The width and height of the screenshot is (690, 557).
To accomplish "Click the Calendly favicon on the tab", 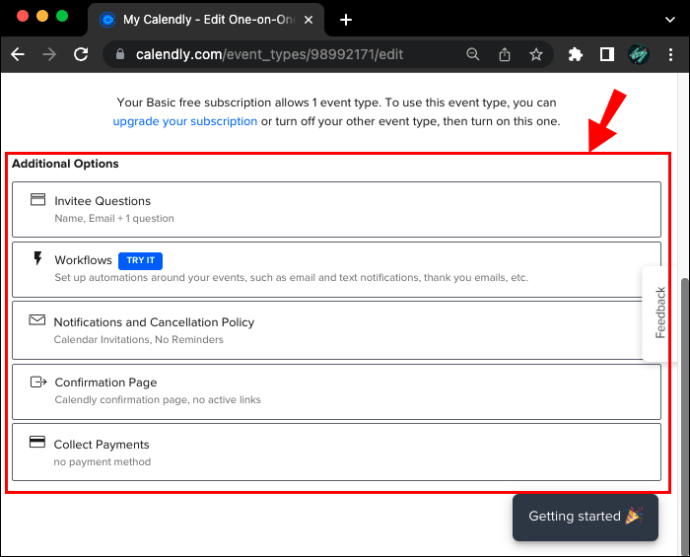I will coord(107,20).
